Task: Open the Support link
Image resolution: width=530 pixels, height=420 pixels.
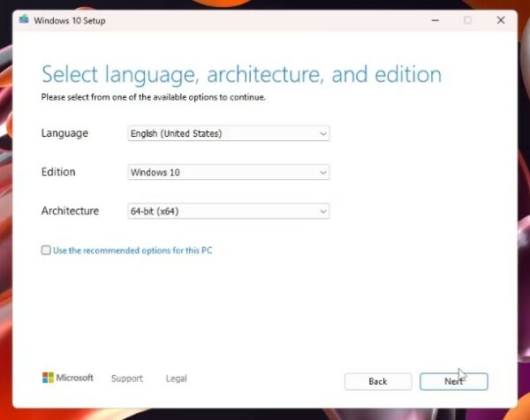Action: (x=126, y=379)
